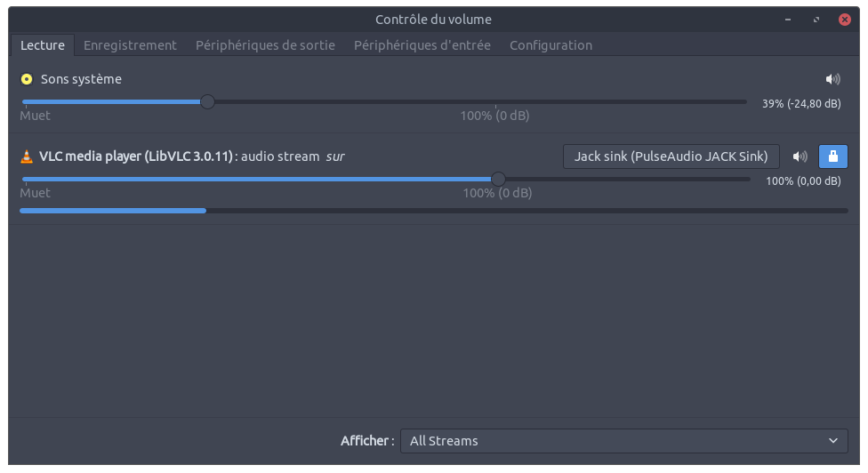The height and width of the screenshot is (473, 868).
Task: Click the 100% (0 dB) mark under Sons système
Action: [495, 116]
